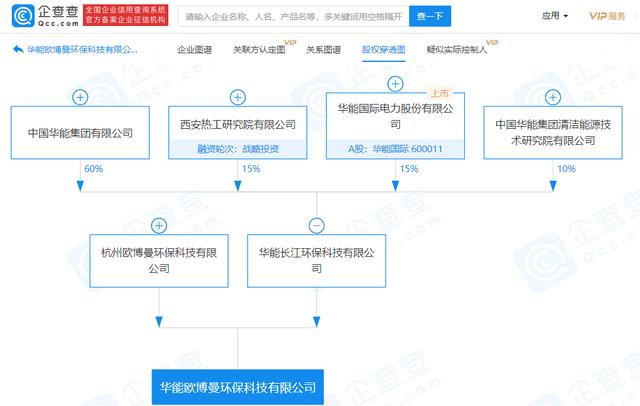Open the 应用 dropdown menu
This screenshot has height=406, width=640.
pos(555,16)
